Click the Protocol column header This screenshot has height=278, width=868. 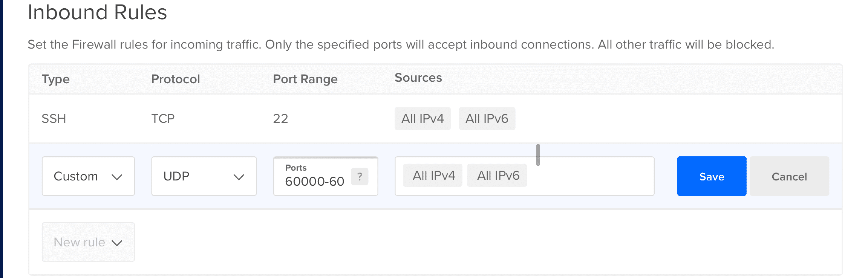(176, 79)
